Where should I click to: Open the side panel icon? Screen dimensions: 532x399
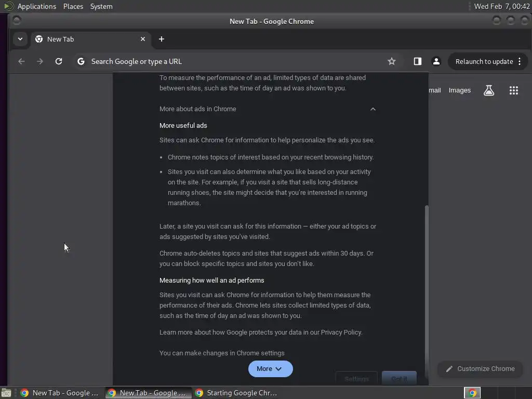click(417, 61)
